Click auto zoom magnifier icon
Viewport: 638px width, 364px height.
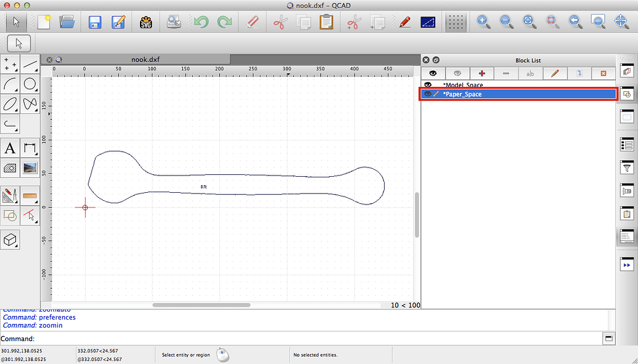[x=530, y=22]
